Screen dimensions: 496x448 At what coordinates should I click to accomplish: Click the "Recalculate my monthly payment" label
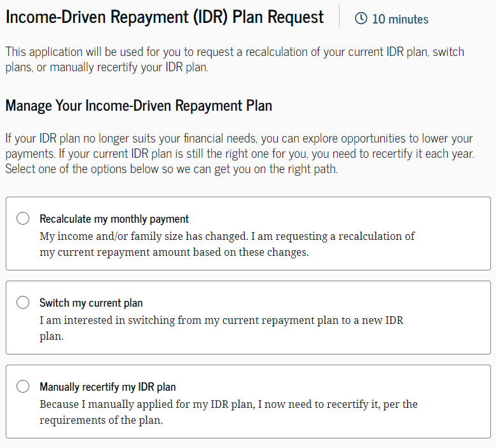[x=114, y=219]
